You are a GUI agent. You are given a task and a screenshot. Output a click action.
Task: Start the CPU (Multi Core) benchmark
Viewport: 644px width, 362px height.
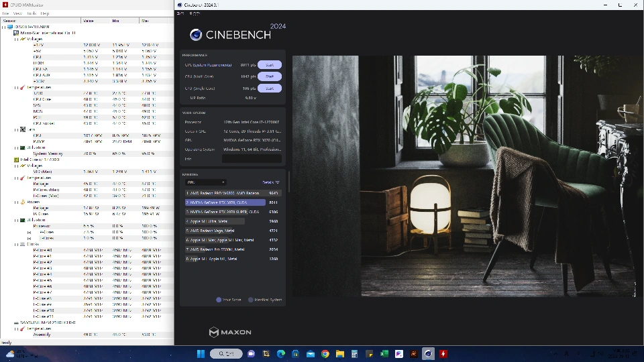click(270, 76)
